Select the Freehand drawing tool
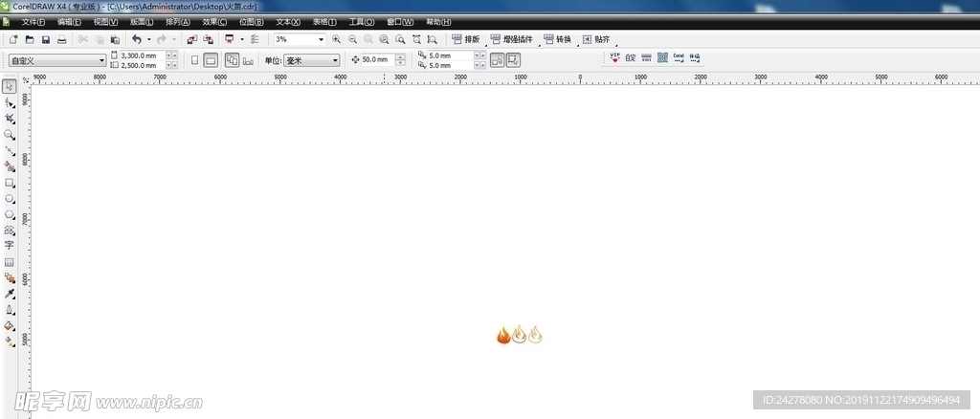 (10, 150)
